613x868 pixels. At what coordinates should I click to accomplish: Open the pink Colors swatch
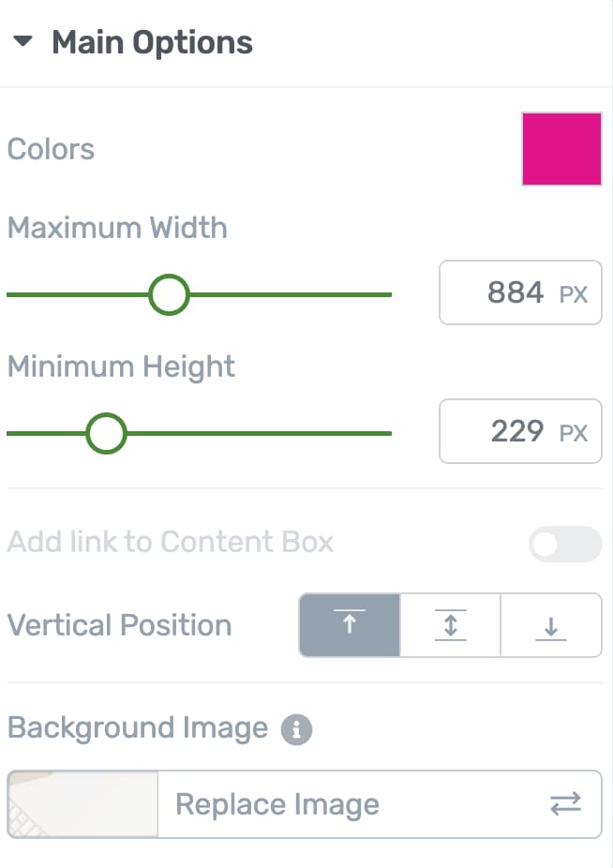[x=561, y=149]
